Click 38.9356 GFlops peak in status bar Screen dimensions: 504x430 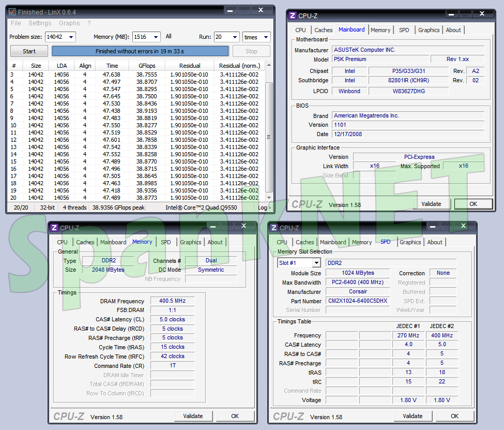[x=118, y=207]
